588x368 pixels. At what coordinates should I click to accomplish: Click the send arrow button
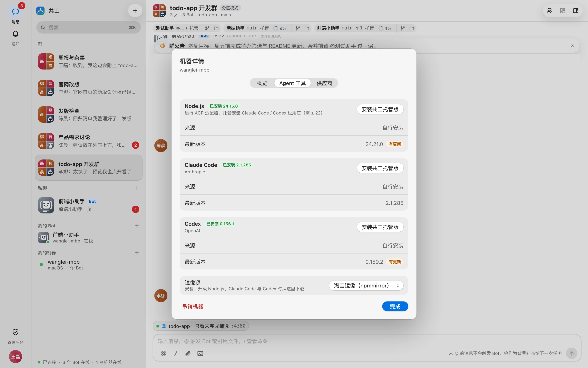click(571, 353)
